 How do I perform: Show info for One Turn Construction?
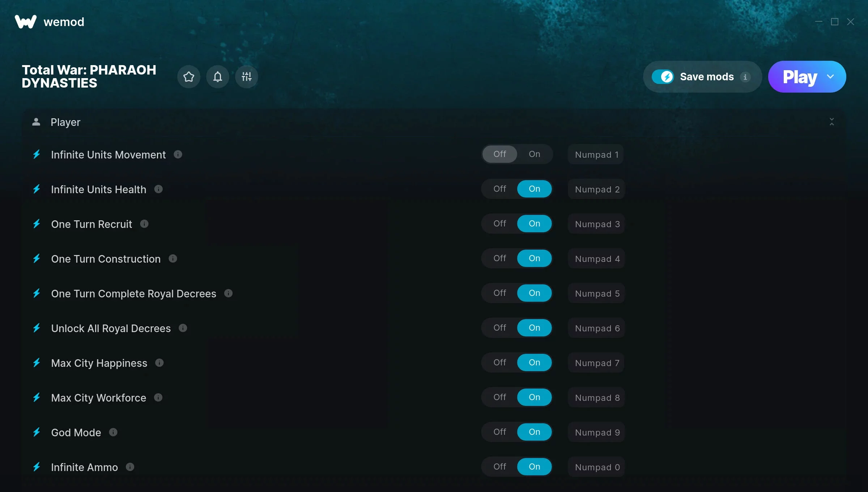pos(173,259)
